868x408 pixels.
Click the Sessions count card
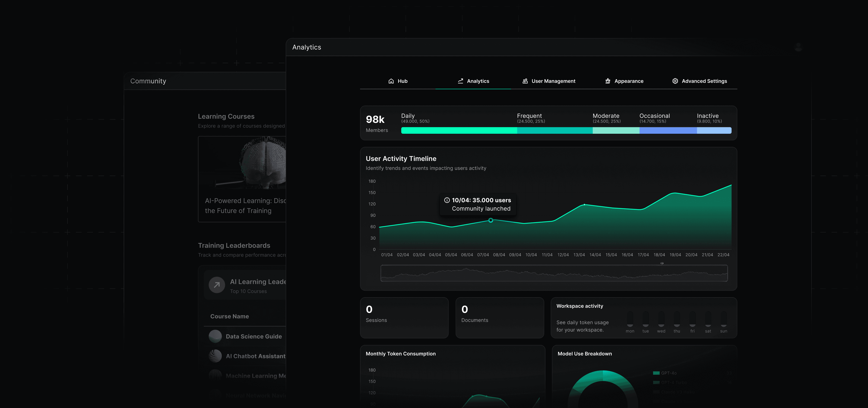[404, 318]
